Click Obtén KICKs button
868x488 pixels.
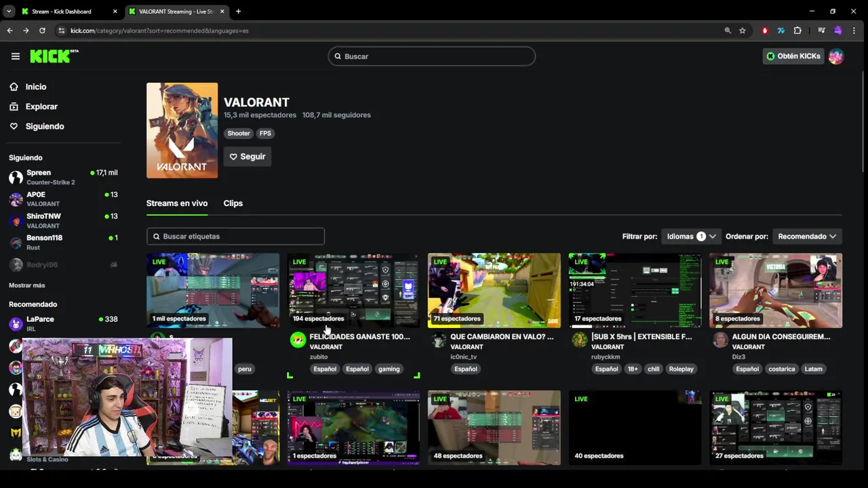coord(793,56)
